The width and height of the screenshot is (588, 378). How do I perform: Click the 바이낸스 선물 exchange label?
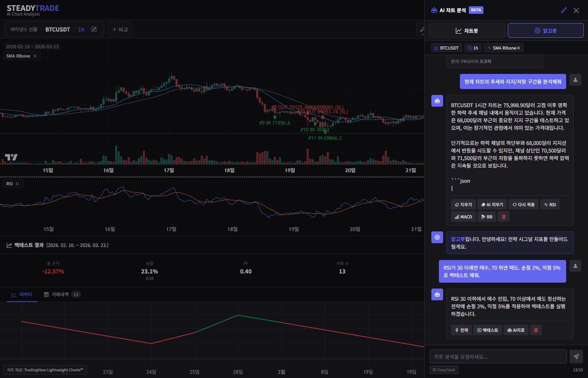(24, 29)
